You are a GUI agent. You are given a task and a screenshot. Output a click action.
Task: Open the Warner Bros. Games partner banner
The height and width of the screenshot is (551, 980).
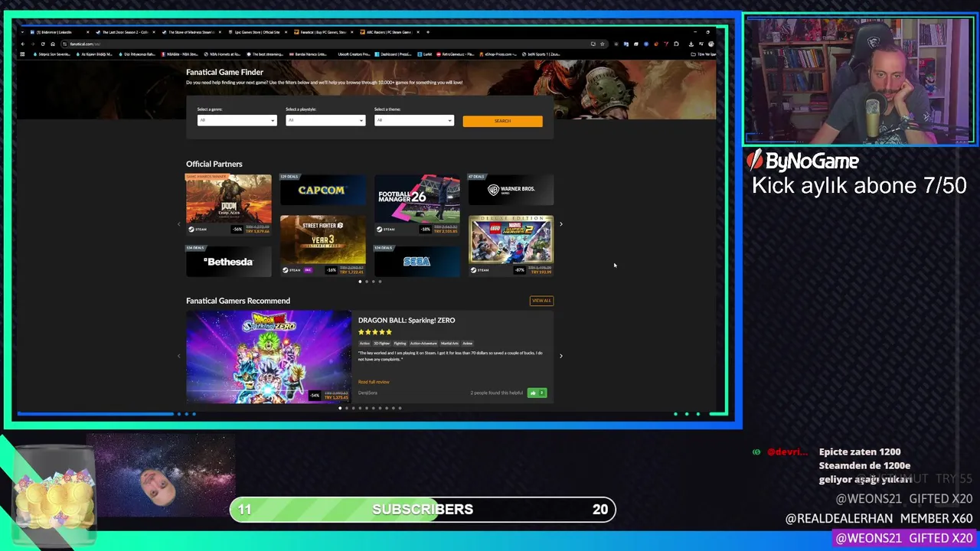click(511, 190)
